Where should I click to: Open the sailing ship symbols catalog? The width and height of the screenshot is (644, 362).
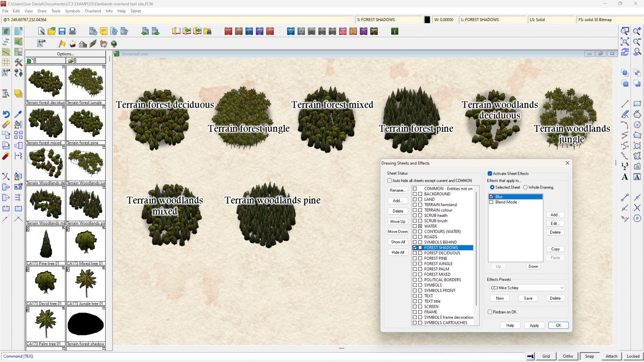tap(72, 43)
